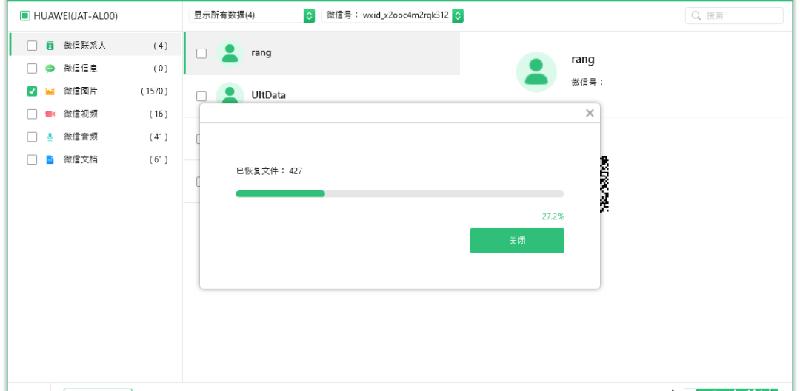800x391 pixels.
Task: Click the WeChat audio microphone icon
Action: 49,137
